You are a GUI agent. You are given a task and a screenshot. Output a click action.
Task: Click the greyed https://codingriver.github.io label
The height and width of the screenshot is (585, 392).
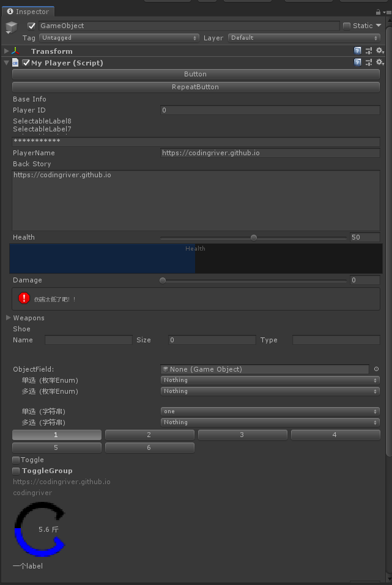coord(62,482)
